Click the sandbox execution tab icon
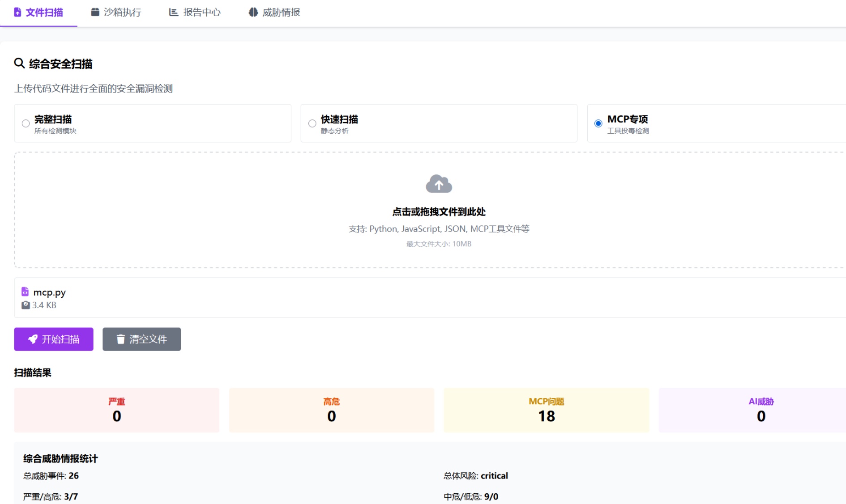This screenshot has height=504, width=846. (x=95, y=12)
